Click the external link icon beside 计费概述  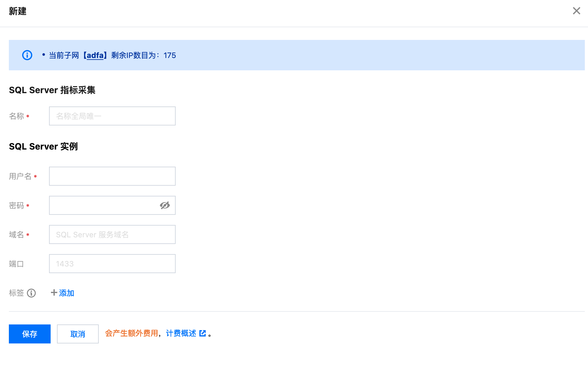click(x=203, y=333)
